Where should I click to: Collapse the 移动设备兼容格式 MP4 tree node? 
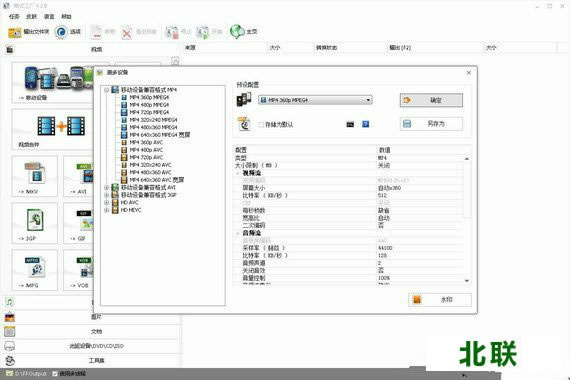107,90
